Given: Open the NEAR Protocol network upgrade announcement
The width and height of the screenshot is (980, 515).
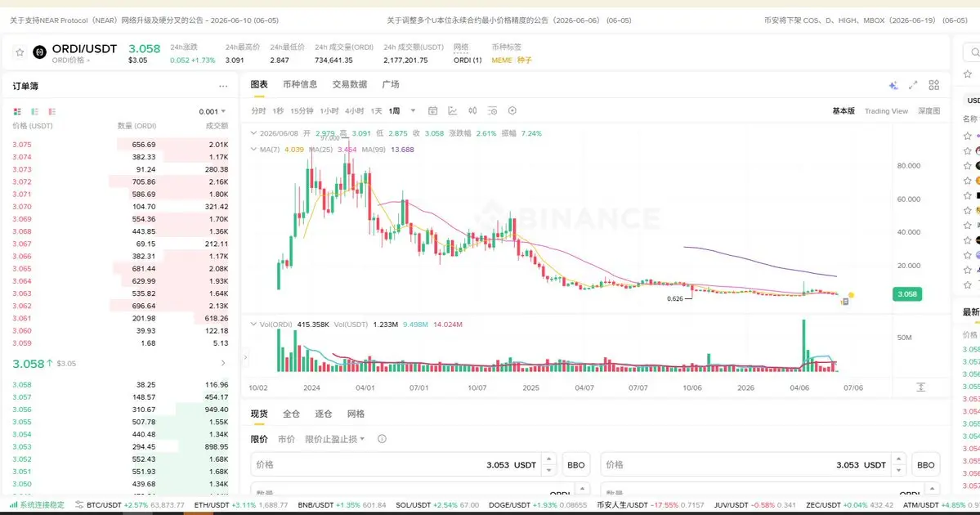Looking at the screenshot, I should pos(145,20).
